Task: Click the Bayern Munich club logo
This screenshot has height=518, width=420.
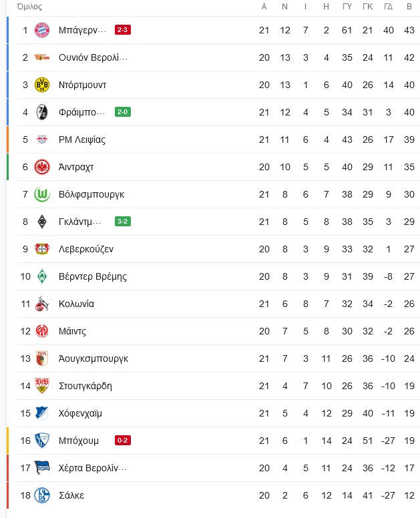Action: (x=42, y=30)
